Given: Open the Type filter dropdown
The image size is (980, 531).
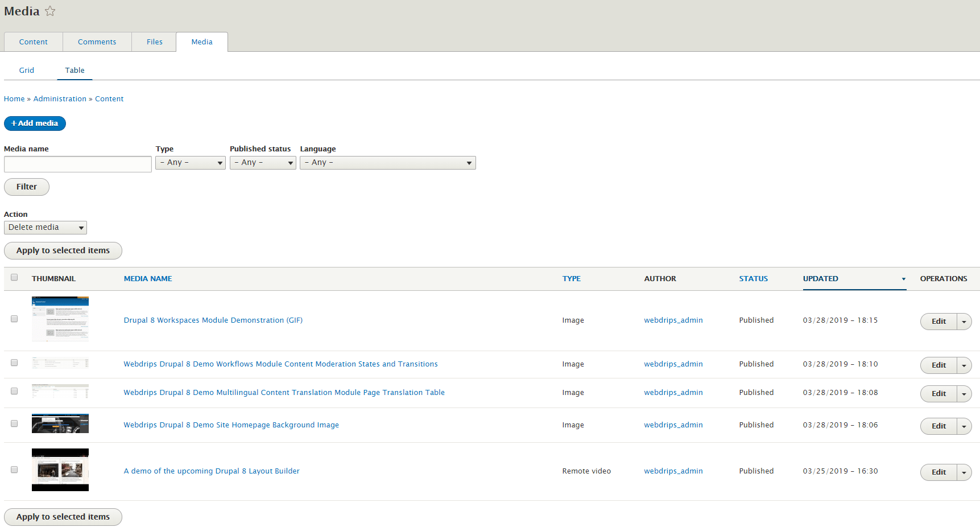Looking at the screenshot, I should (190, 162).
